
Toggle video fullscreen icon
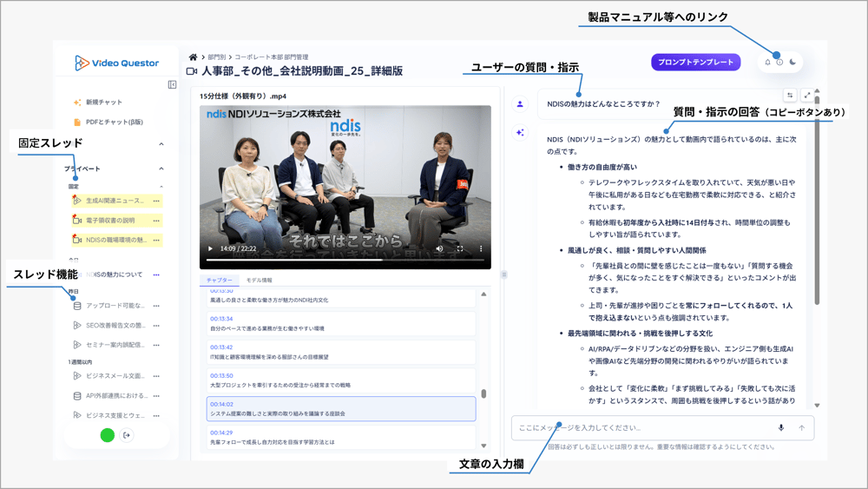[460, 248]
